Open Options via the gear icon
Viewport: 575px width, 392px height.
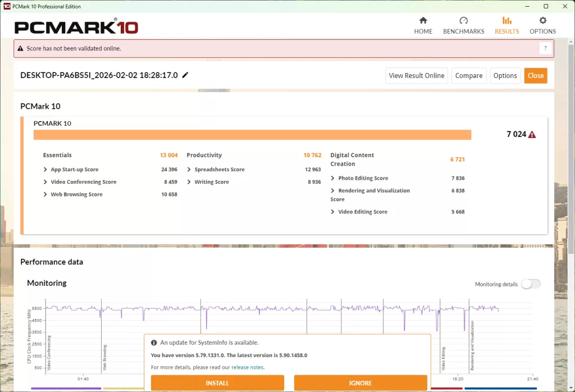[542, 21]
